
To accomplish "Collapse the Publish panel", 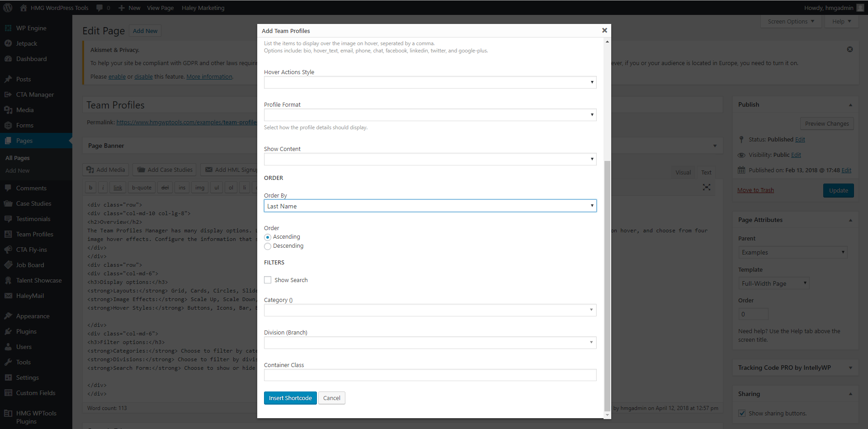I will [x=850, y=105].
